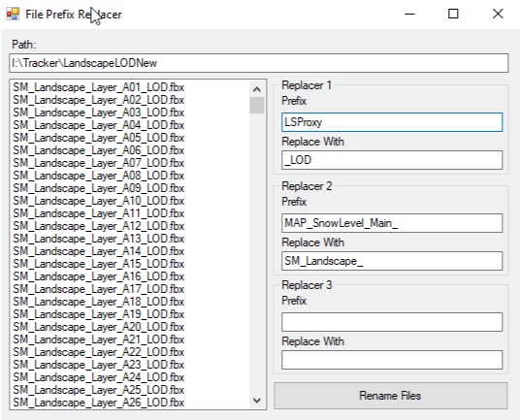
Task: Click the file list scrollbar thumb
Action: (257, 106)
